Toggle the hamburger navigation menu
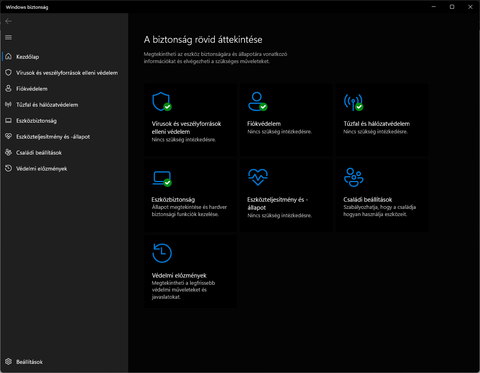Screen dimensions: 480x373 [x=9, y=38]
